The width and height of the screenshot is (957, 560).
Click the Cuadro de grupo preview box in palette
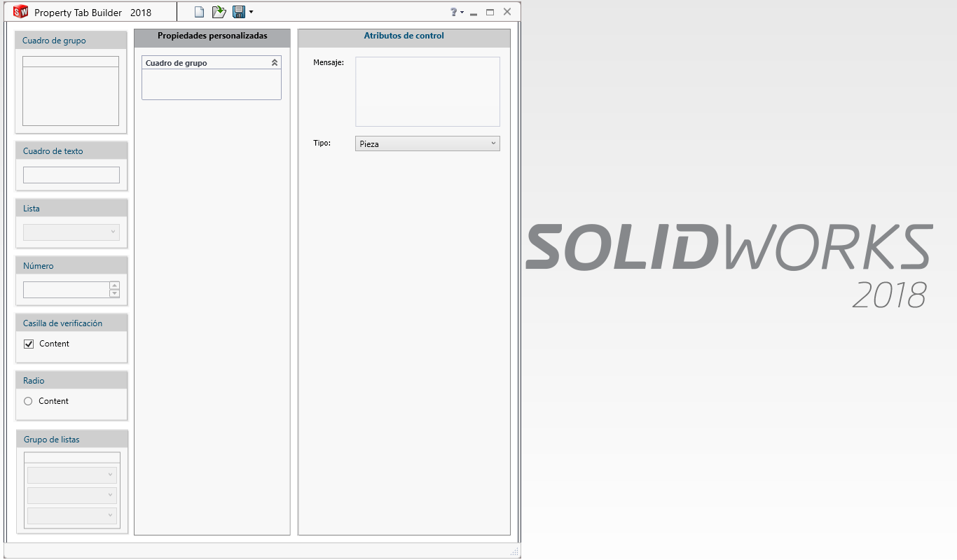[x=71, y=91]
